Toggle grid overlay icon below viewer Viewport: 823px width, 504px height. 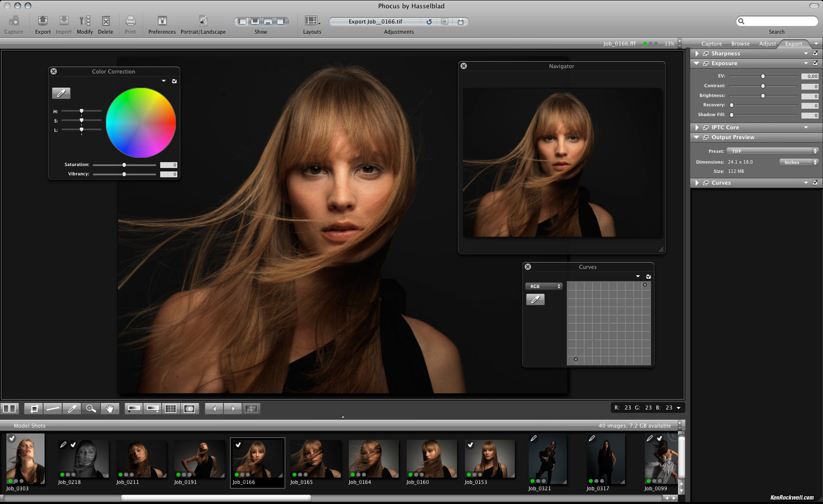pos(170,408)
